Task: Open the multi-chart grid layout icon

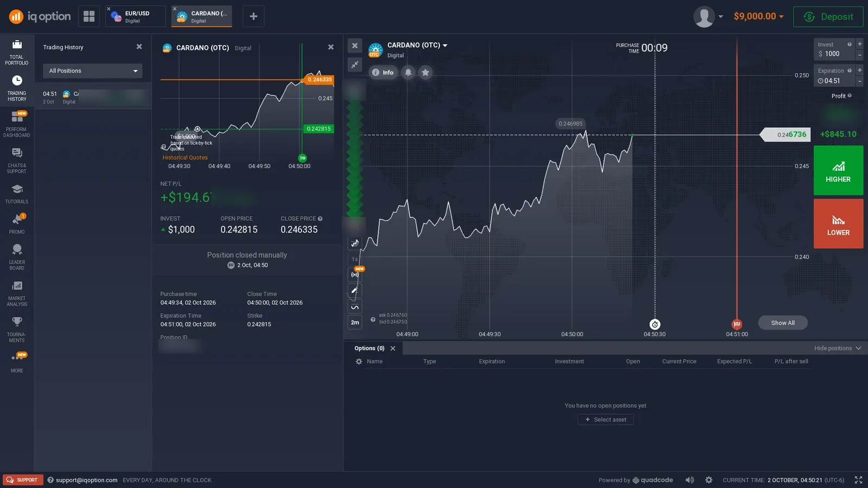Action: (x=89, y=16)
